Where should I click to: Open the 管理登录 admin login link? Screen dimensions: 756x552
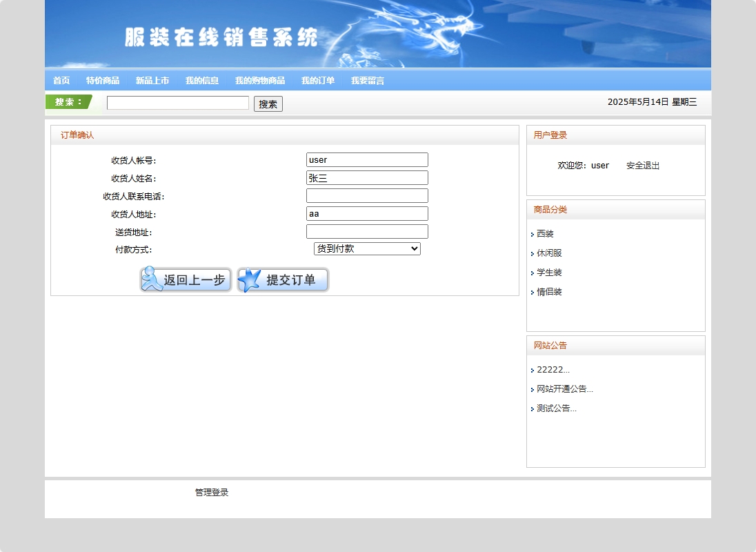pos(211,492)
